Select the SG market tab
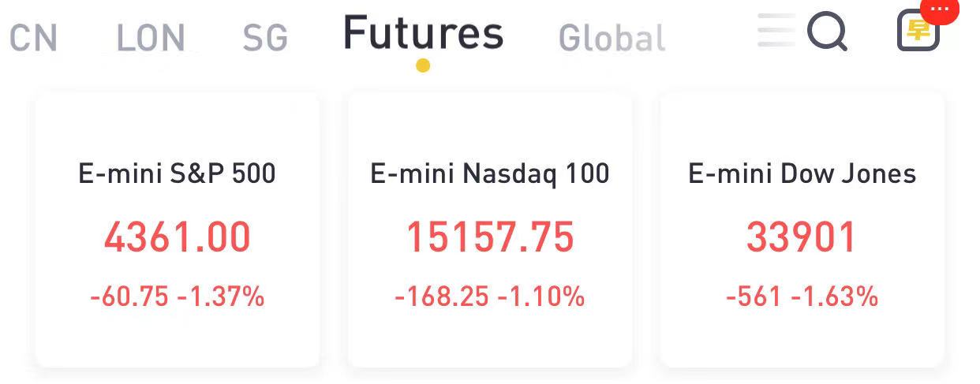 pos(265,37)
